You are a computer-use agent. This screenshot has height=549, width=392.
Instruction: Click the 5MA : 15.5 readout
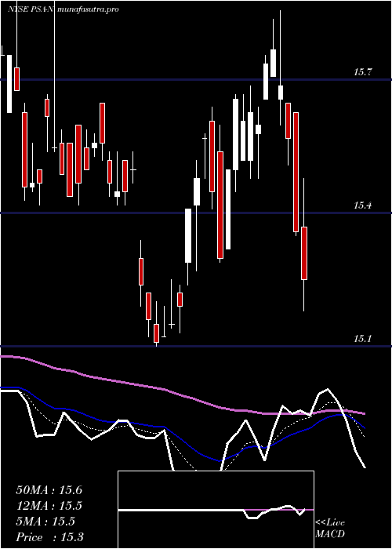point(45,522)
